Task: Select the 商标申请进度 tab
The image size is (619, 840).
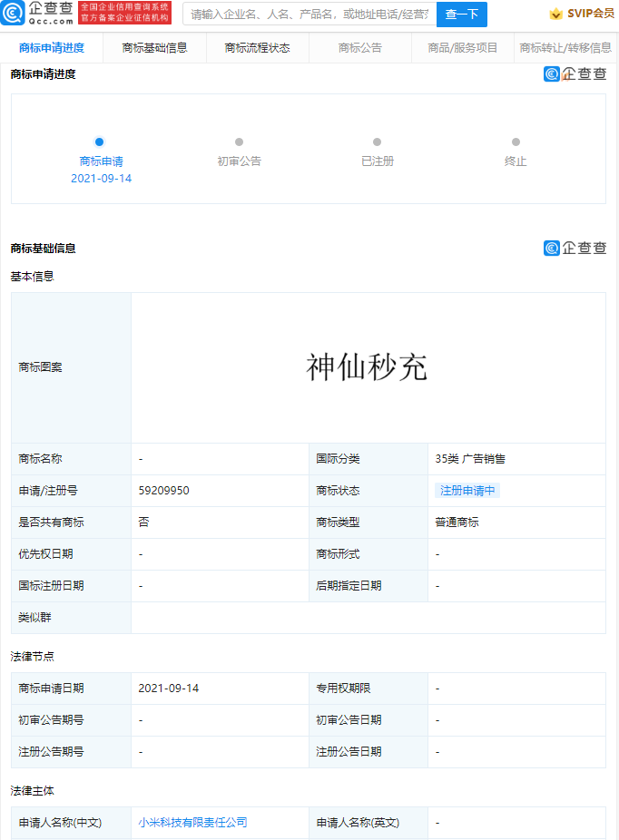Action: pyautogui.click(x=52, y=48)
